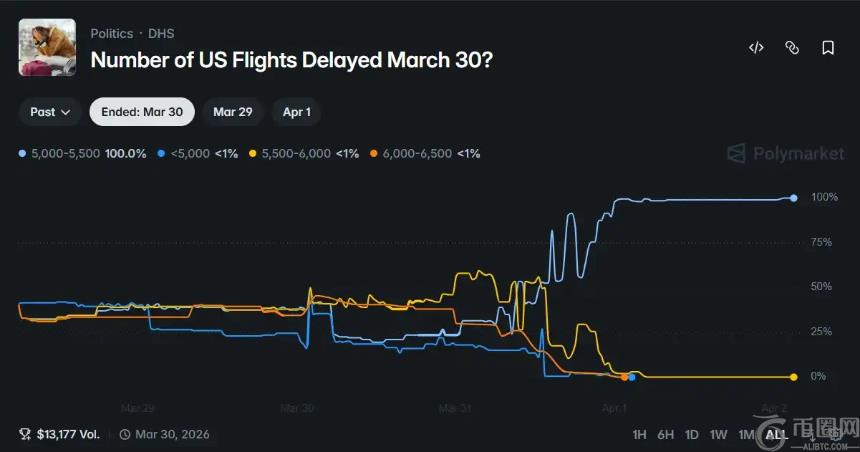Click the clock icon beside Mar 30, 2026
860x452 pixels.
point(125,434)
